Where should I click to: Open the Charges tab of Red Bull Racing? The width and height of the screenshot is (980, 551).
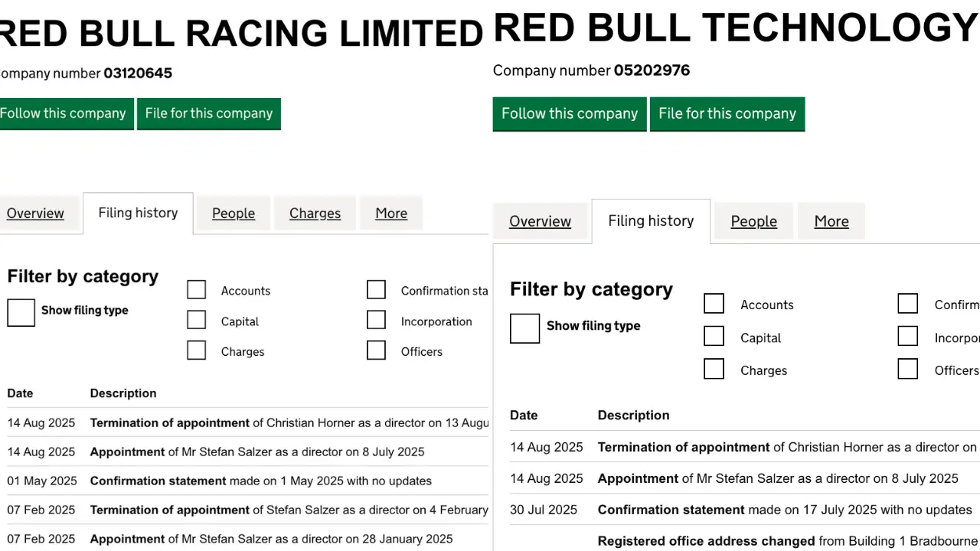(315, 213)
